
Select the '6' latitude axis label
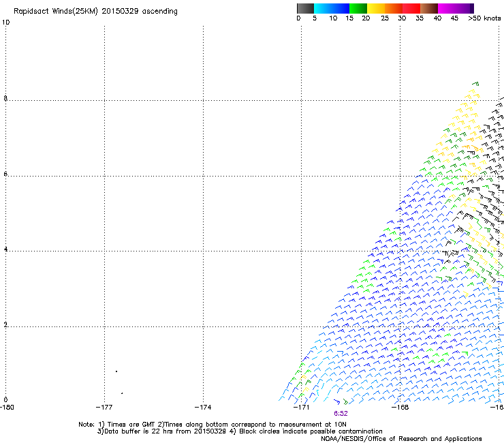pyautogui.click(x=5, y=174)
